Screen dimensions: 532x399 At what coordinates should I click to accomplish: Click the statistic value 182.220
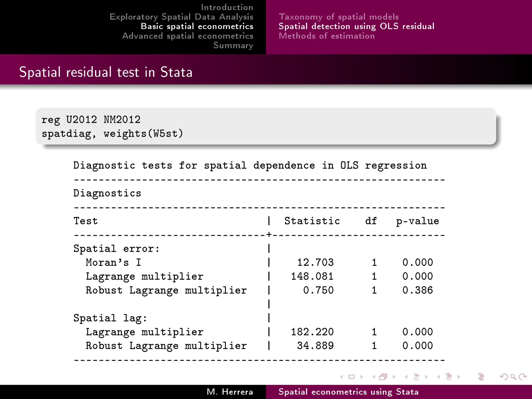312,332
